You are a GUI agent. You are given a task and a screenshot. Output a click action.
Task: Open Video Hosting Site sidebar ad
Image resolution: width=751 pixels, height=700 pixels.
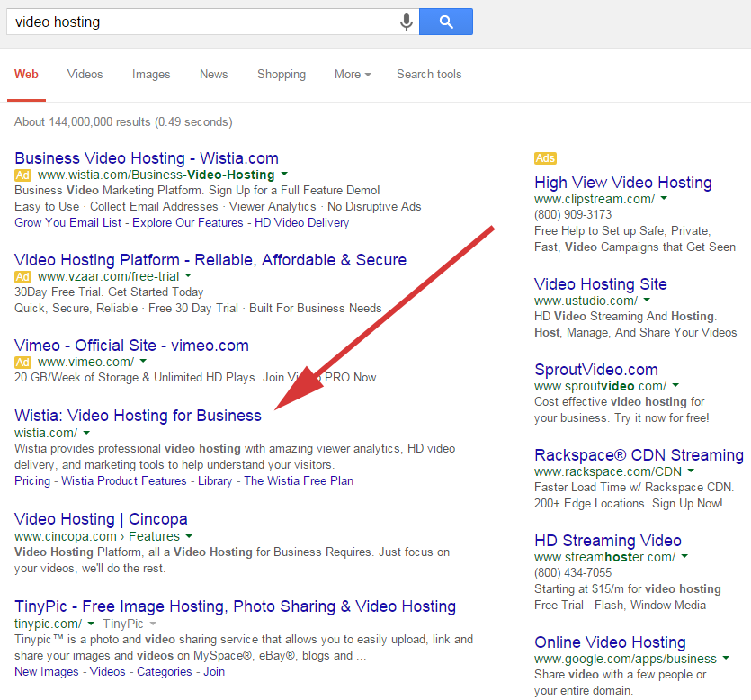pos(601,284)
